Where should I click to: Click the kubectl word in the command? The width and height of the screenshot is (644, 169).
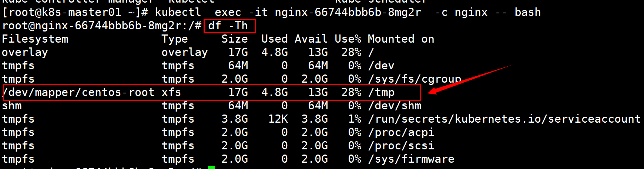pyautogui.click(x=178, y=12)
